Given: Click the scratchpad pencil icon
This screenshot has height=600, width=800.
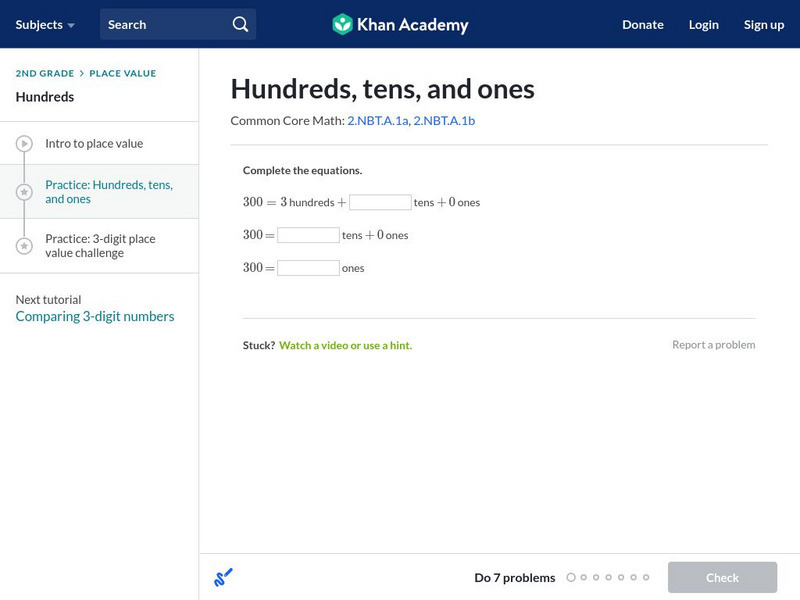Looking at the screenshot, I should 223,577.
